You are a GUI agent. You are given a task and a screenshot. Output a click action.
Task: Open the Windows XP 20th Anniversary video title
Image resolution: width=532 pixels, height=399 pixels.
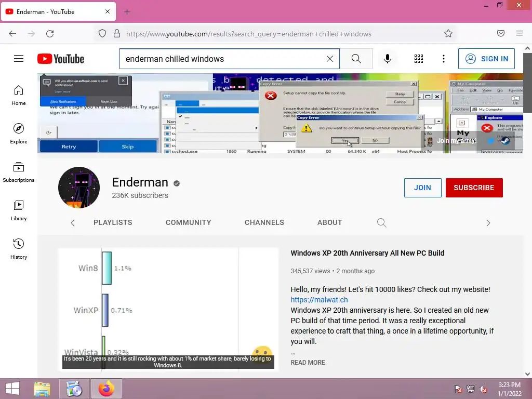pos(367,253)
